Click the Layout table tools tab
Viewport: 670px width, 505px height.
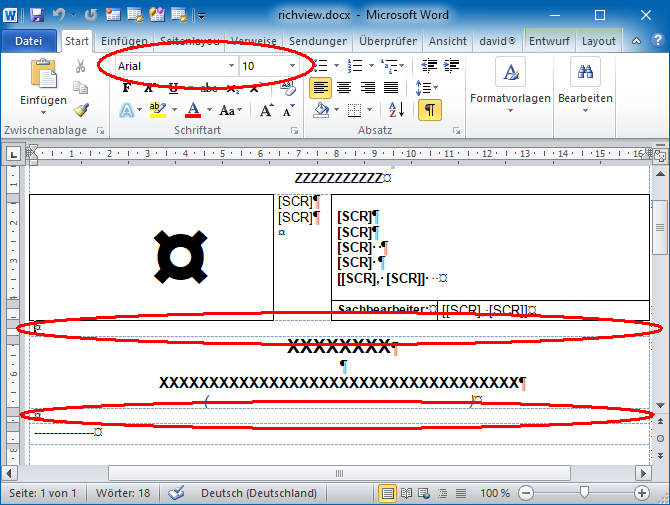coord(599,41)
